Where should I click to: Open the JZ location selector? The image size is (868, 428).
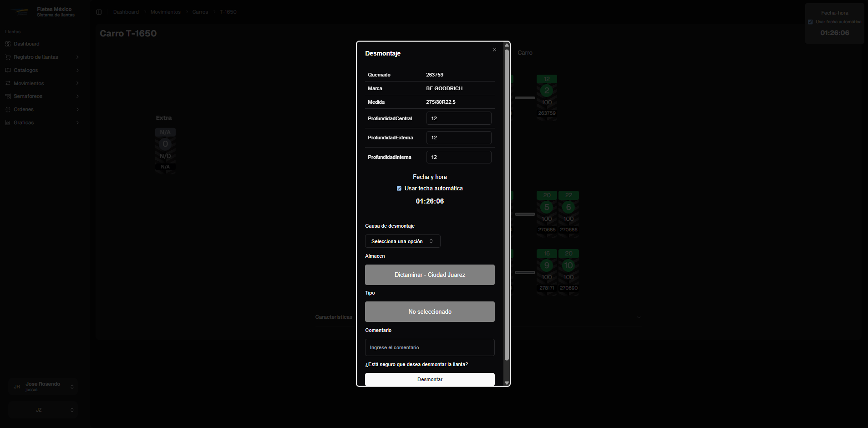click(43, 410)
